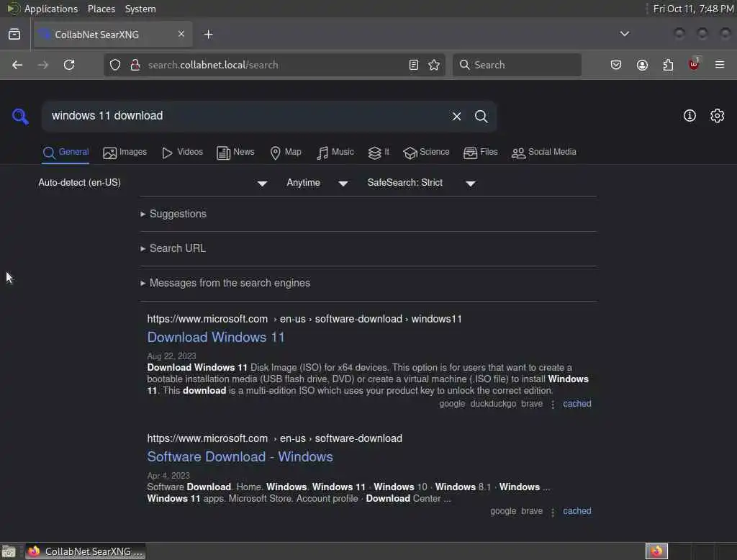Select CollabNet SearXNG taskbar window button
The width and height of the screenshot is (737, 560).
85,551
